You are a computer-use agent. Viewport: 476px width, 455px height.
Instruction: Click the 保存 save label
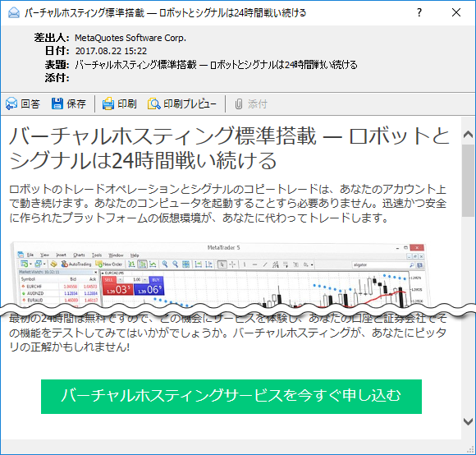point(76,103)
